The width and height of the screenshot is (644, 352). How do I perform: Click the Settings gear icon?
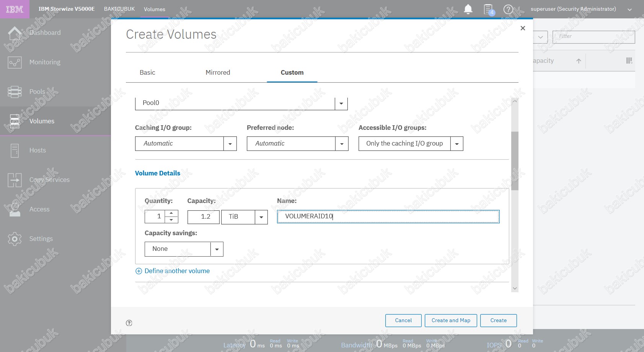(x=15, y=239)
